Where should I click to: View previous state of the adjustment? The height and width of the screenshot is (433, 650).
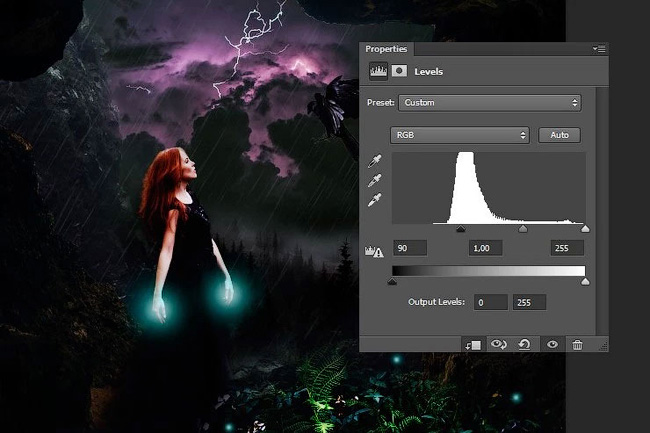[x=499, y=344]
